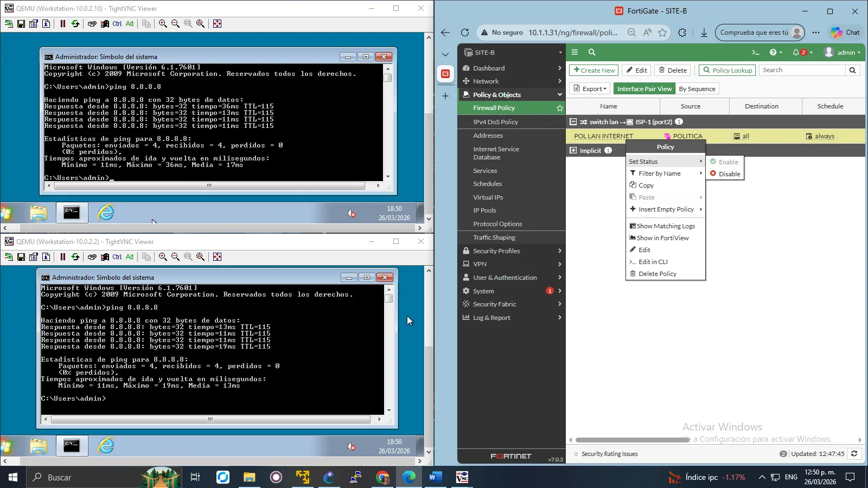This screenshot has width=868, height=488.
Task: Click the policy table horizontal scrollbar
Action: click(632, 440)
